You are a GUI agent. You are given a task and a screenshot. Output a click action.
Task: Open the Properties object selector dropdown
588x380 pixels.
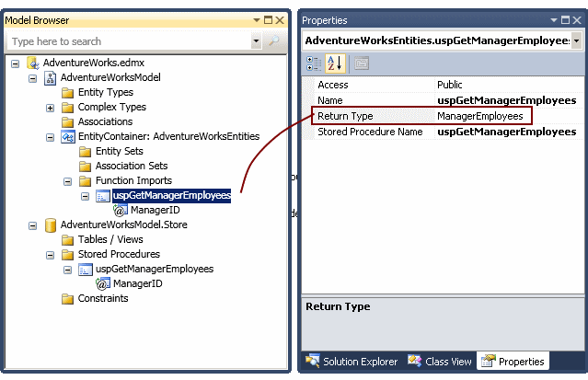coord(575,40)
